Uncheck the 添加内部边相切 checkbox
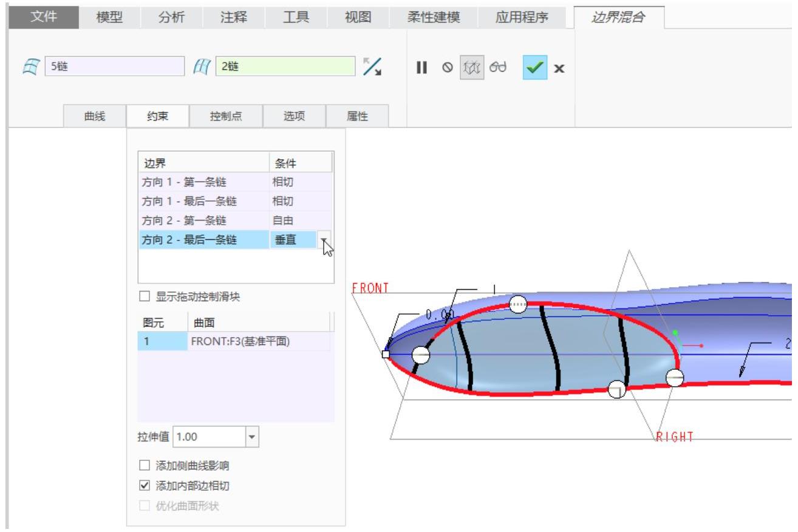Viewport: 798px width, 532px height. click(x=145, y=486)
